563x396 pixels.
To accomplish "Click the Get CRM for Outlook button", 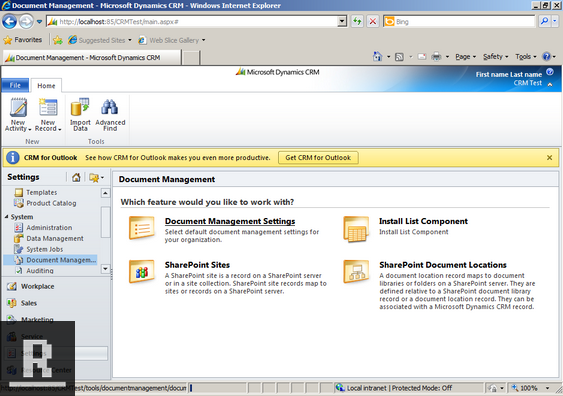I will coord(318,158).
